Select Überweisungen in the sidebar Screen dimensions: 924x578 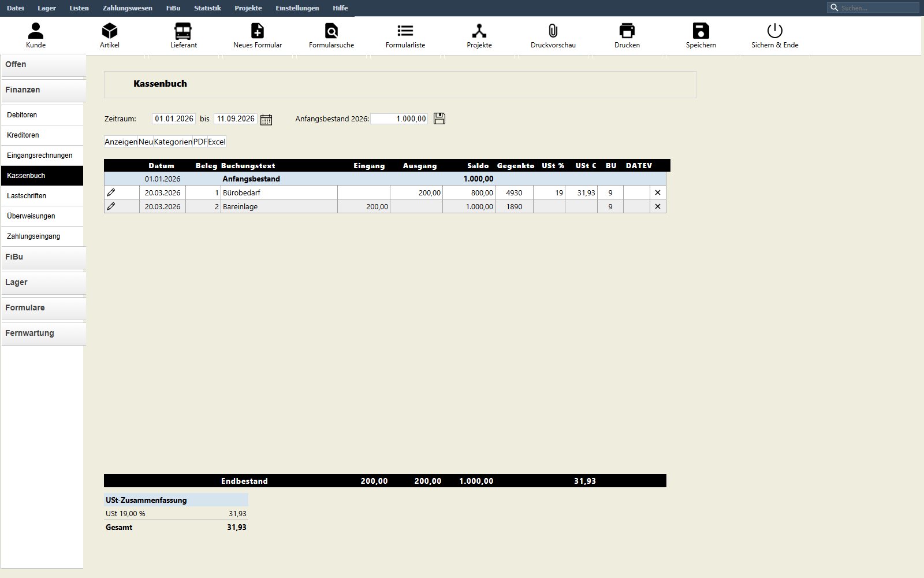42,216
